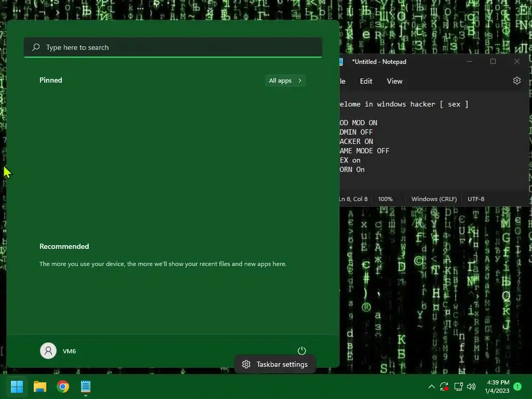Click the Pinned section heading
The image size is (532, 399).
coord(51,80)
